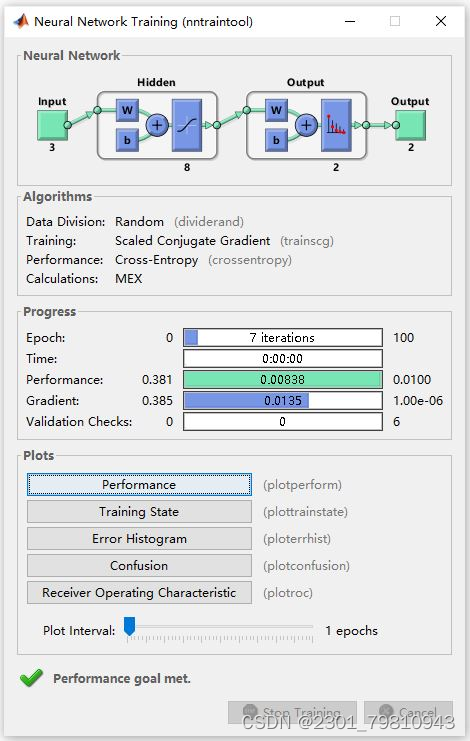Click the 'Cross-Entropy' performance text
The height and width of the screenshot is (741, 470).
click(x=157, y=260)
